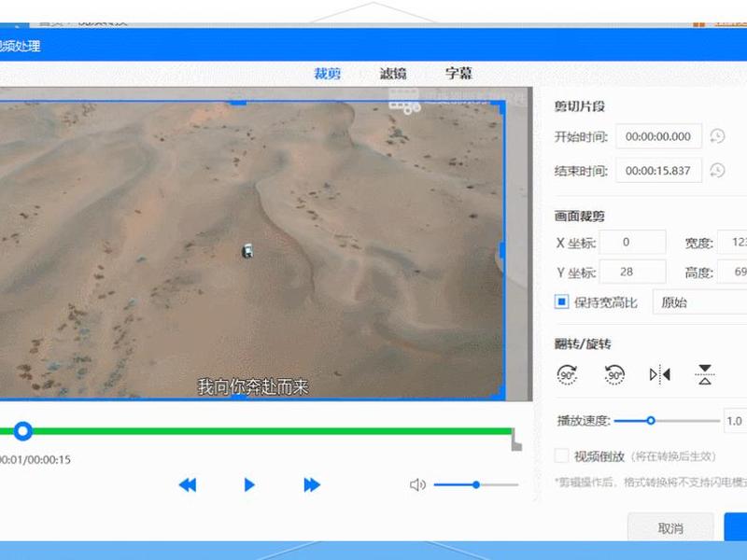The image size is (747, 560).
Task: Click the timeline end trim marker
Action: point(516,440)
